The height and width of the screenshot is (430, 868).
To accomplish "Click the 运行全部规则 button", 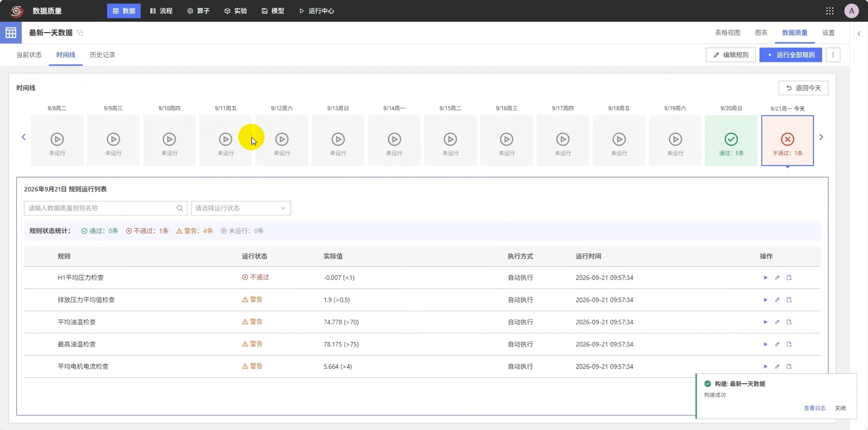I will [x=790, y=55].
